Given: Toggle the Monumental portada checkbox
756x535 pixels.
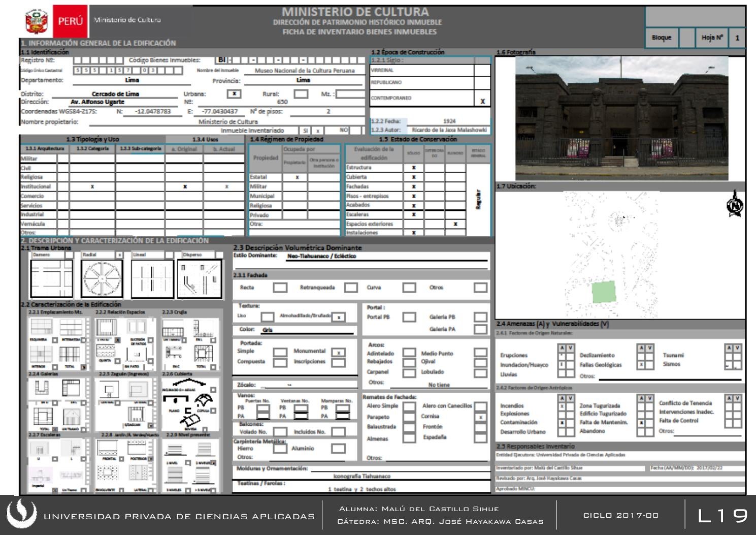Looking at the screenshot, I should tap(339, 352).
